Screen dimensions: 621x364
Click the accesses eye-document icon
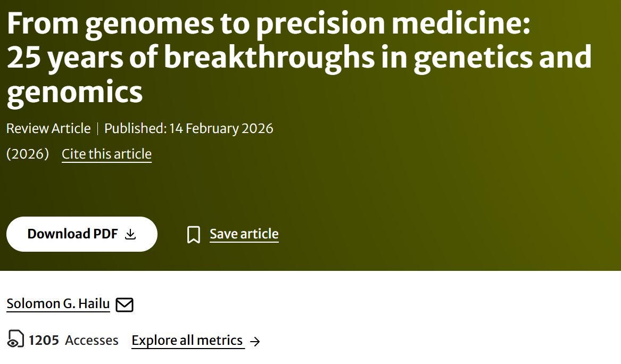pos(16,339)
